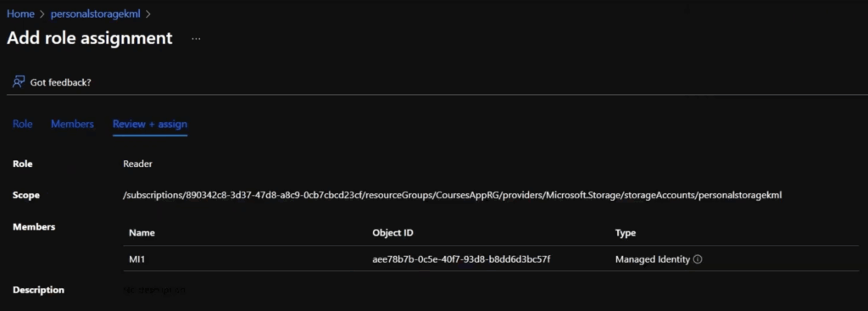Image resolution: width=868 pixels, height=311 pixels.
Task: Click the feedback person icon
Action: [x=19, y=82]
